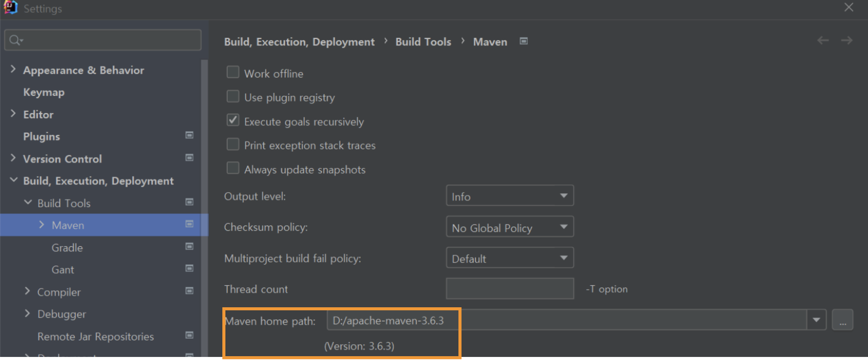Click project settings icon on Build Tools row

point(189,202)
